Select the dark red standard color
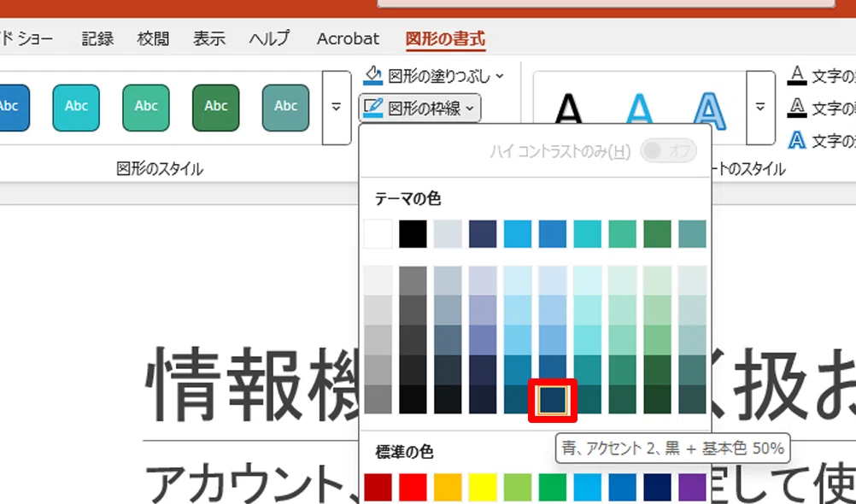Viewport: 856px width, 504px height. click(x=378, y=487)
